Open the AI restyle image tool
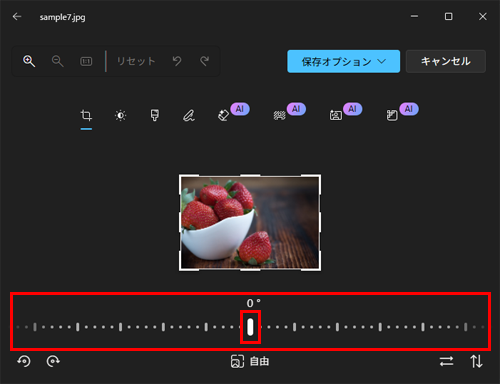The image size is (500, 384). [x=392, y=115]
